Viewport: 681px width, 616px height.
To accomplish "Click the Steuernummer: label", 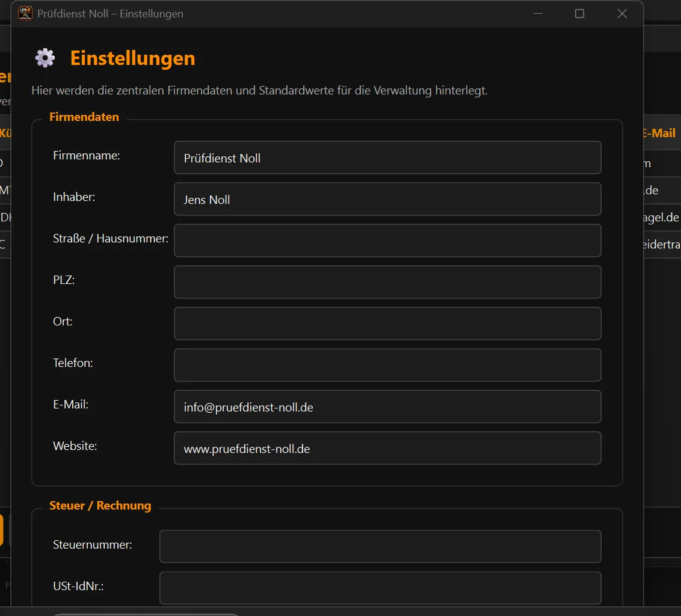I will (x=93, y=545).
